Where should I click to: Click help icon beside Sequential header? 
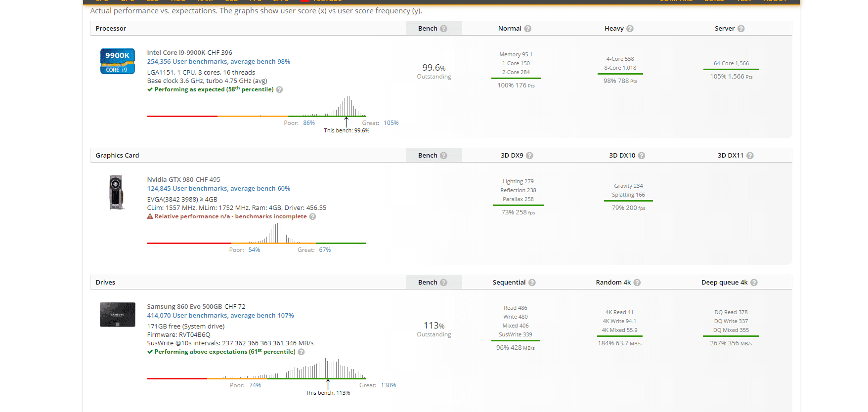pyautogui.click(x=532, y=283)
